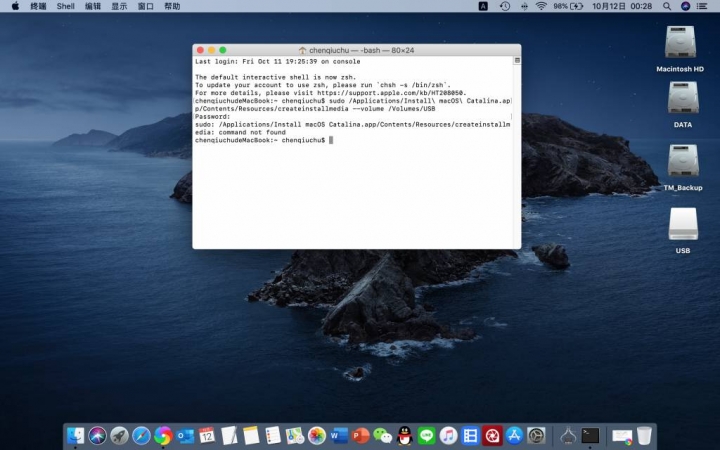720x450 pixels.
Task: Open LINE messenger from the Dock
Action: point(427,435)
